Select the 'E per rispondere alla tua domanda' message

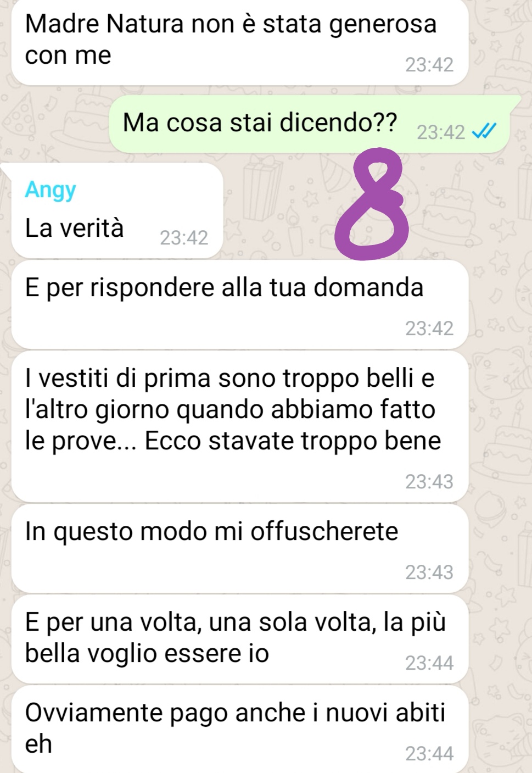(240, 305)
